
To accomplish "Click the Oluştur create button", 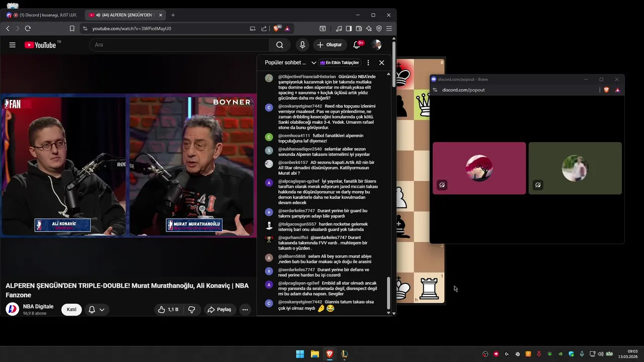I will [330, 45].
